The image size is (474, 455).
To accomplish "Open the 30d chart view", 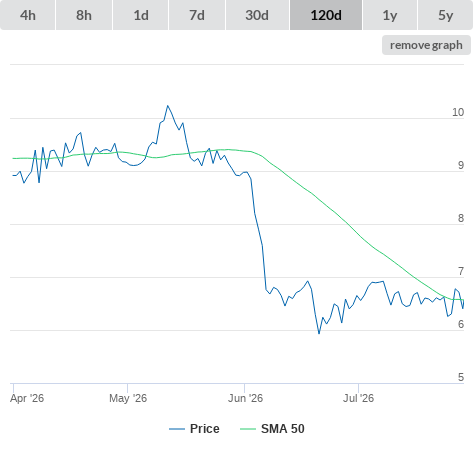I will (x=257, y=15).
